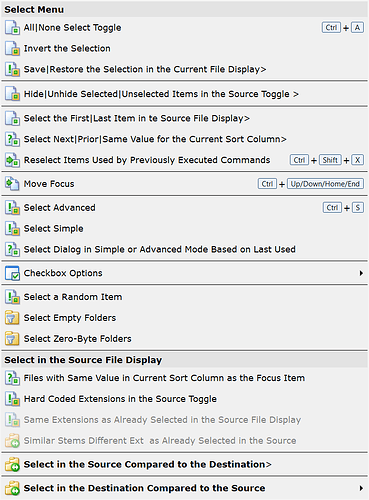Click the Select a Random Item icon
The image size is (369, 500).
click(x=12, y=297)
